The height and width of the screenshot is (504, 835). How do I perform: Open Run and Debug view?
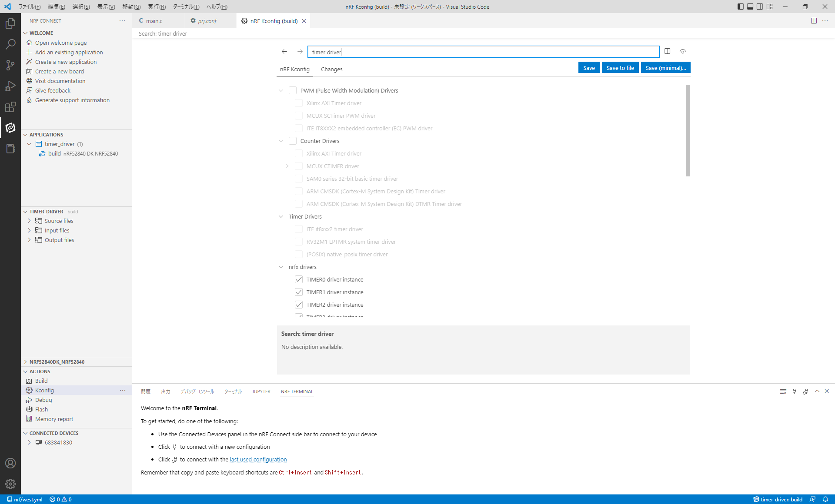10,86
